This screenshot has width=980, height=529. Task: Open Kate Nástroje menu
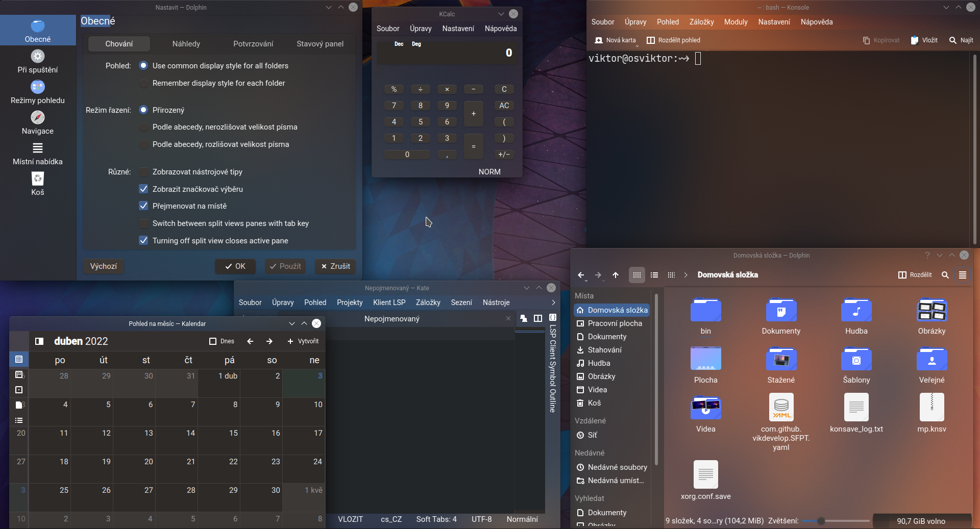pos(496,303)
